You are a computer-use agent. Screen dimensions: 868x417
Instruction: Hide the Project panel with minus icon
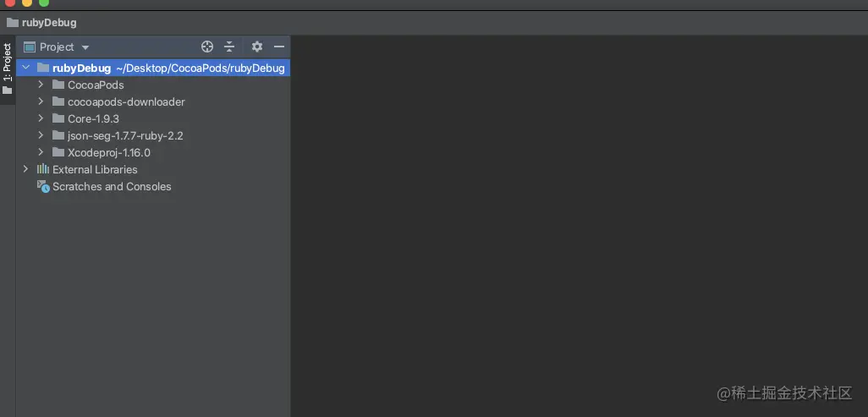click(x=279, y=47)
